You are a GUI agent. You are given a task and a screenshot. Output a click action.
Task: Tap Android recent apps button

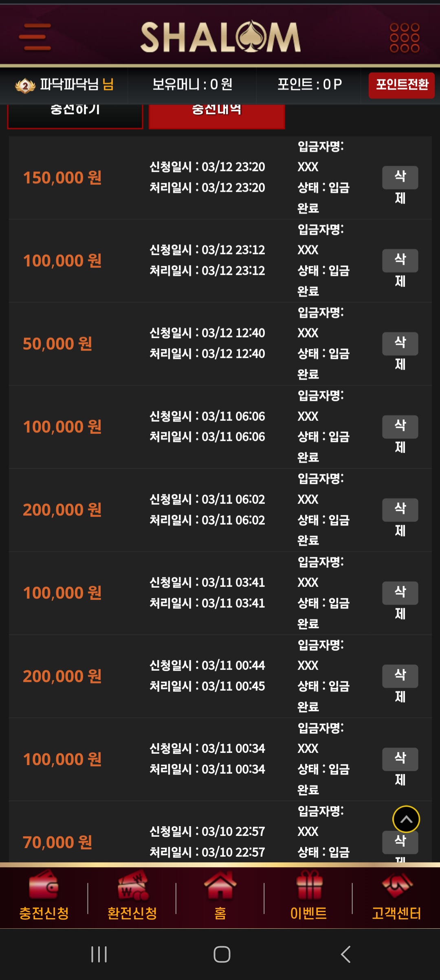point(99,954)
